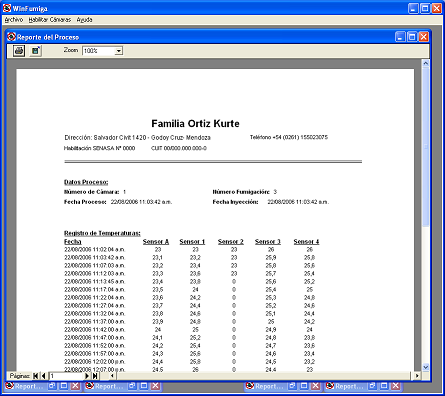Viewport: 445px width, 396px height.
Task: Jump to the last report page
Action: tap(95, 376)
